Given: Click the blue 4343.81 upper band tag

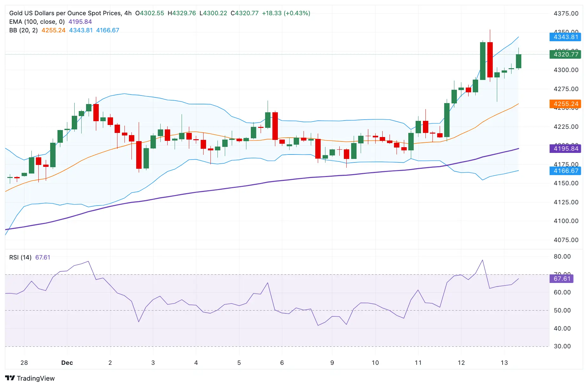Looking at the screenshot, I should (565, 37).
